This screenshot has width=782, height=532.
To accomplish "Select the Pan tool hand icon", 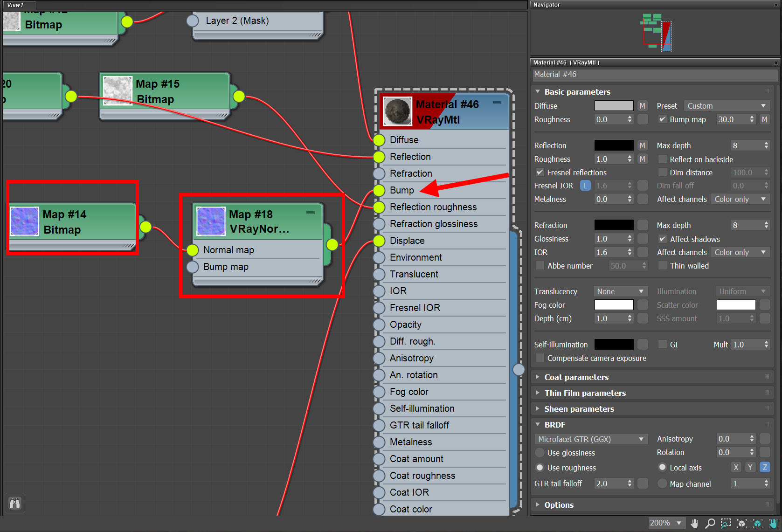I will (695, 523).
